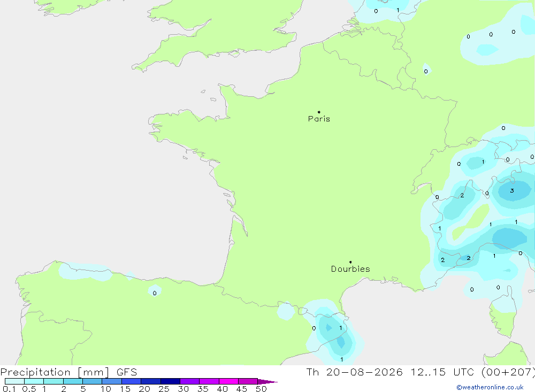Image resolution: width=535 pixels, height=392 pixels.
Task: Click the "35" legend scale label
Action: pos(203,389)
